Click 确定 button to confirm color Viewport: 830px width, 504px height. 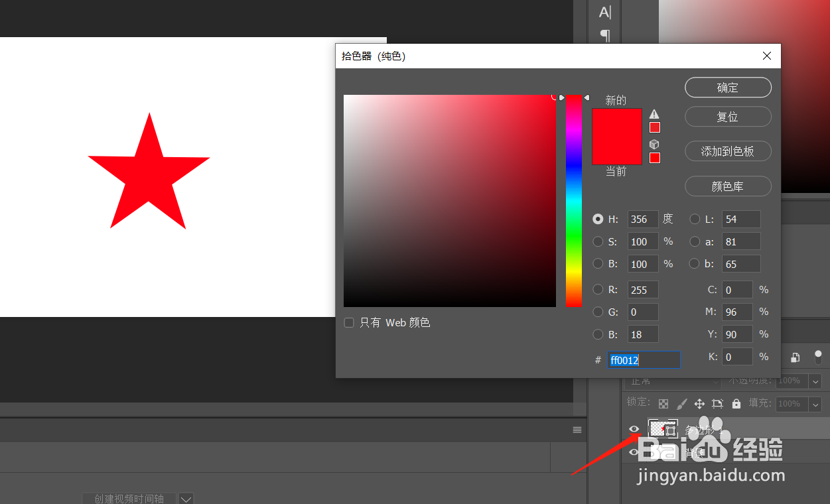coord(728,88)
